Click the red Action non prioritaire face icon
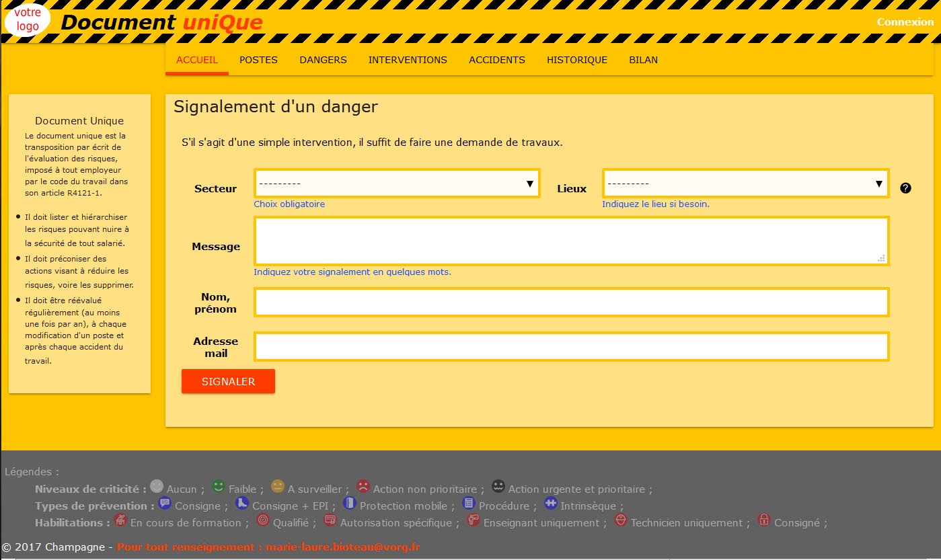The image size is (941, 560). point(363,486)
